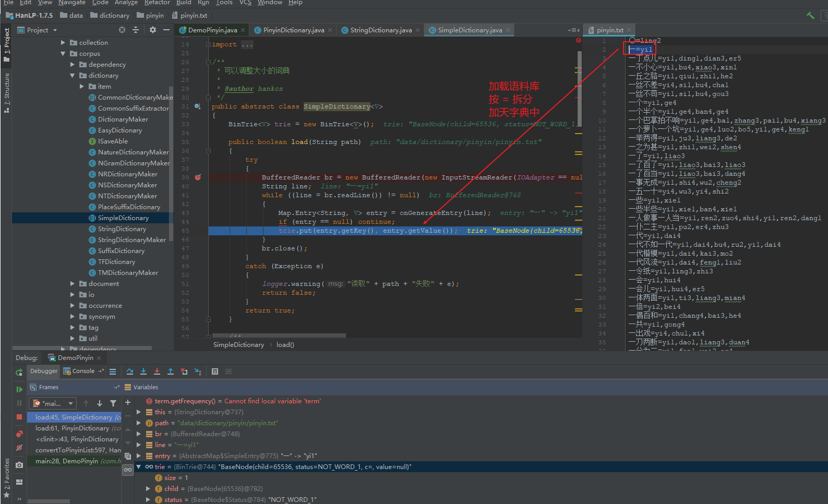The width and height of the screenshot is (828, 504).
Task: Step over the current line
Action: click(130, 371)
